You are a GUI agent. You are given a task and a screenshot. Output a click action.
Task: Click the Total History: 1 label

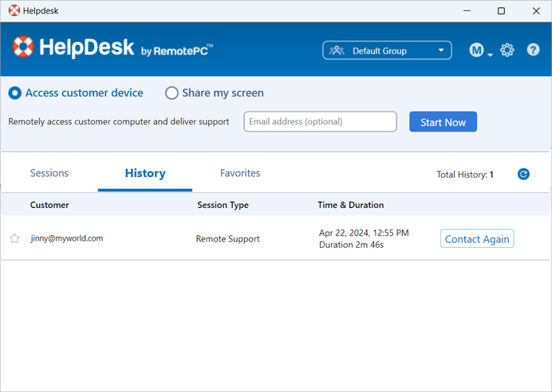coord(465,174)
